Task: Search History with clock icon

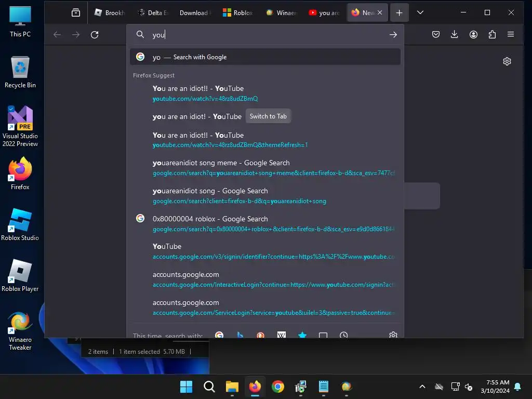Action: (344, 335)
